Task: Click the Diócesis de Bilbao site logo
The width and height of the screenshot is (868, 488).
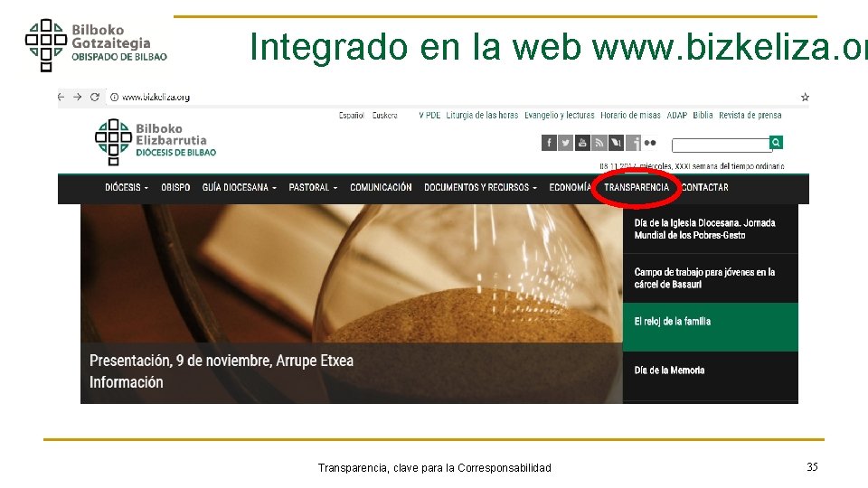Action: pos(155,142)
